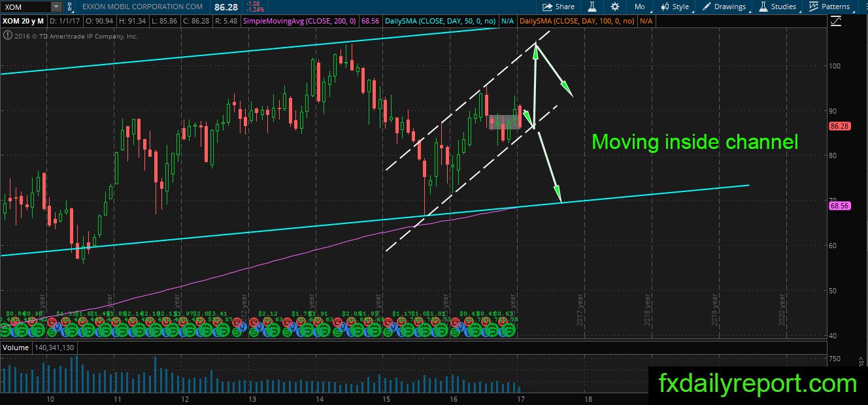Click the Volume panel label
This screenshot has height=405, width=868.
coord(14,349)
